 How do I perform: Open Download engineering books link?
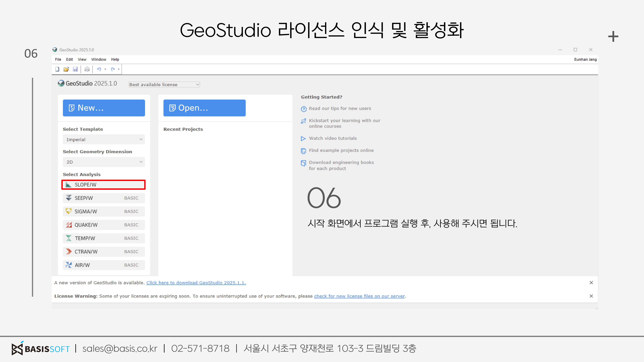[x=341, y=165]
